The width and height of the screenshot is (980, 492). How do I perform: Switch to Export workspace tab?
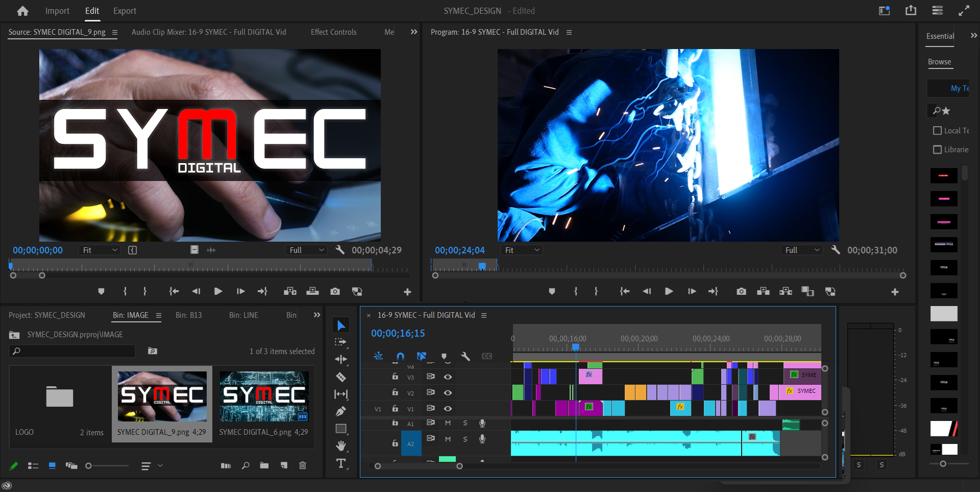click(x=125, y=11)
